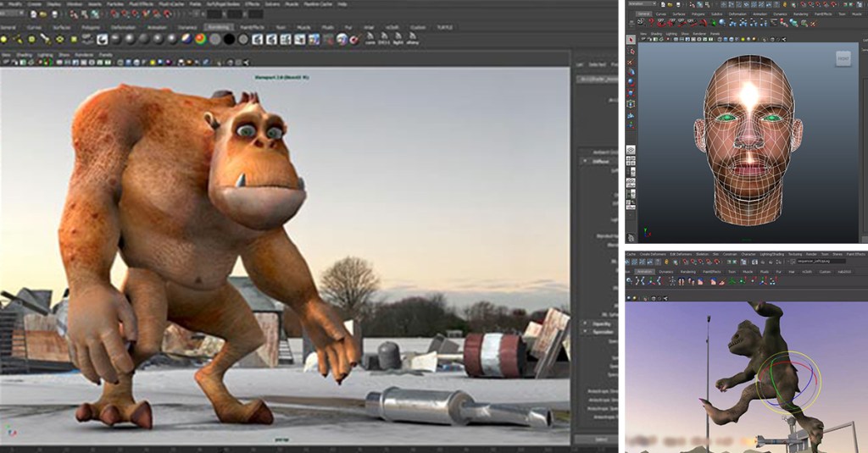Open Skeleton menu in creature window

(702, 254)
